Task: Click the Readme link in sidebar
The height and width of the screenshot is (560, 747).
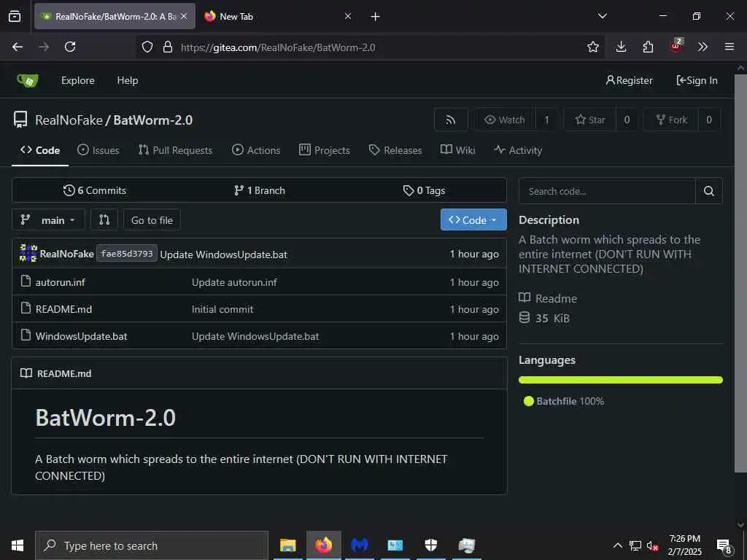Action: (556, 298)
